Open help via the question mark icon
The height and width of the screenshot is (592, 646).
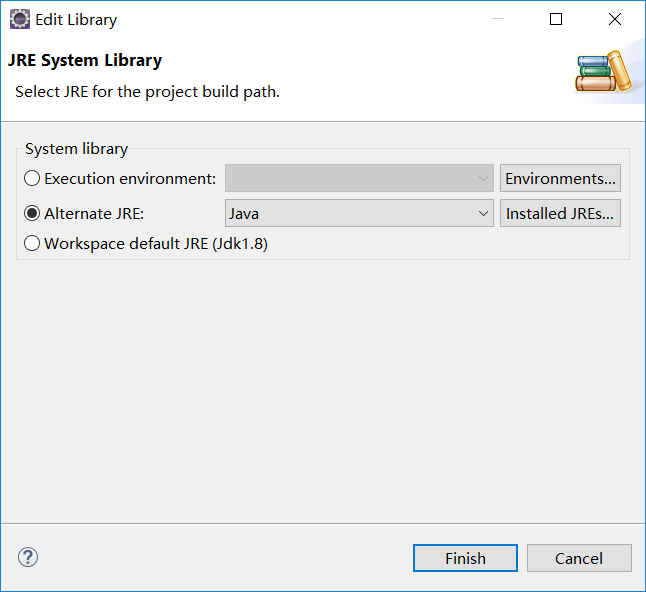coord(28,557)
